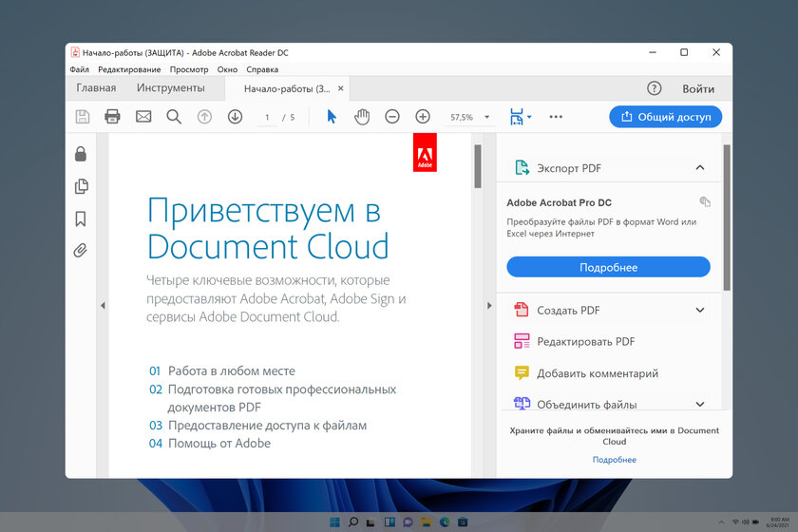
Task: Open the Справка menu
Action: (x=262, y=69)
